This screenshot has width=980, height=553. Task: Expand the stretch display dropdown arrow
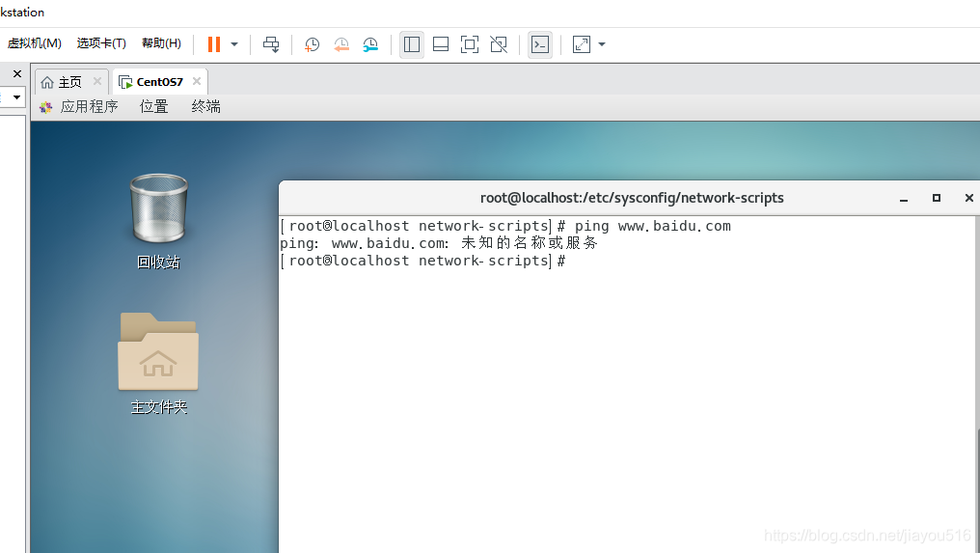(602, 44)
